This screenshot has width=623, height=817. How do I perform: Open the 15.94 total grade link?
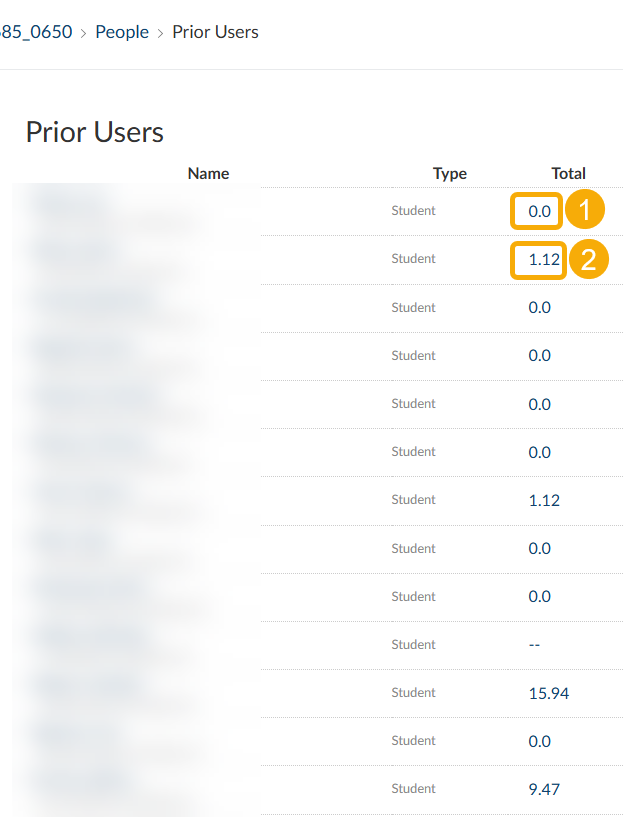(x=549, y=693)
